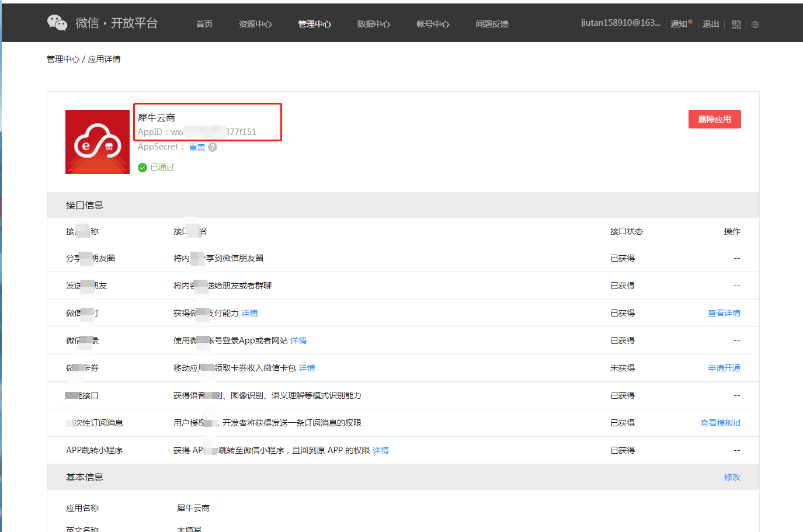This screenshot has height=532, width=803.
Task: Click the 删除应用 button
Action: click(715, 119)
